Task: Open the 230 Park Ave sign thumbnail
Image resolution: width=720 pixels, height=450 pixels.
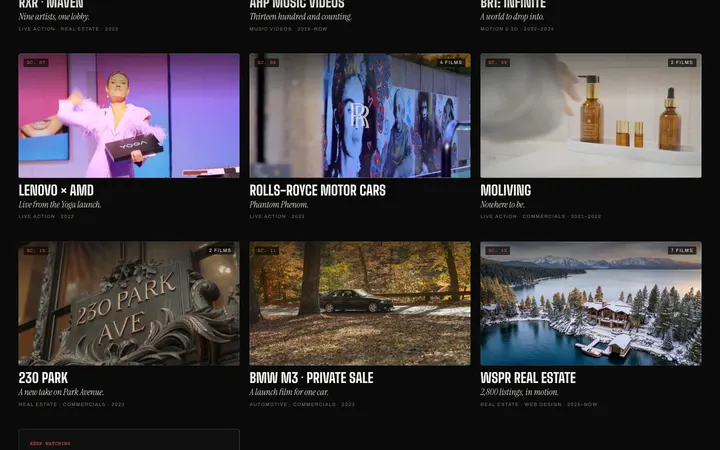Action: tap(129, 304)
